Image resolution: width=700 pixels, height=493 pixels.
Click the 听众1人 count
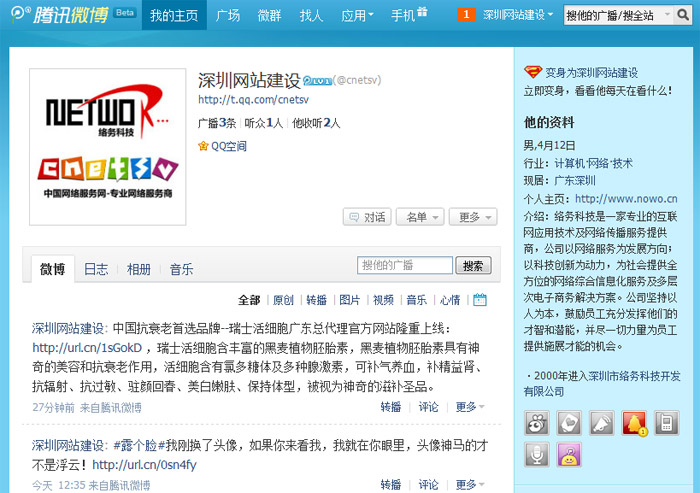pos(263,123)
